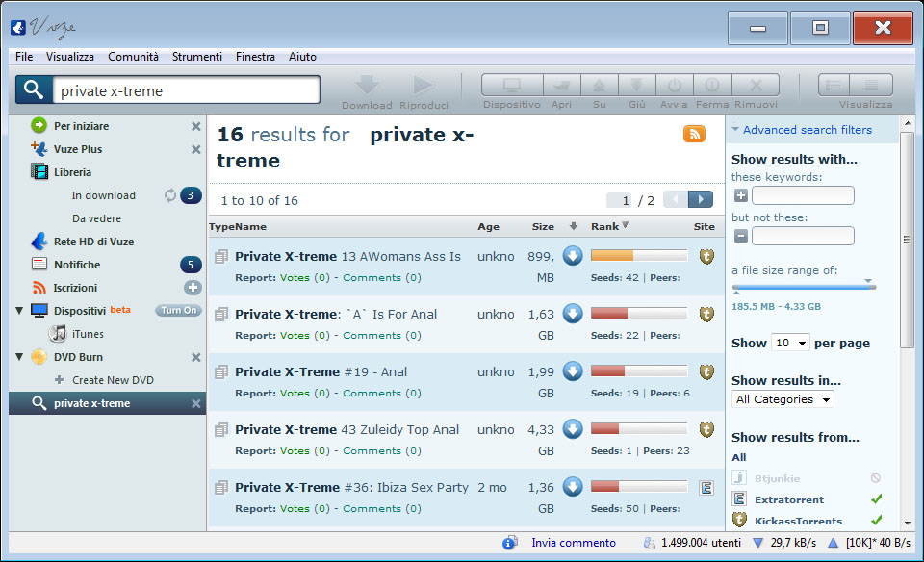This screenshot has width=924, height=562.
Task: Click the file size range slider
Action: tap(804, 287)
